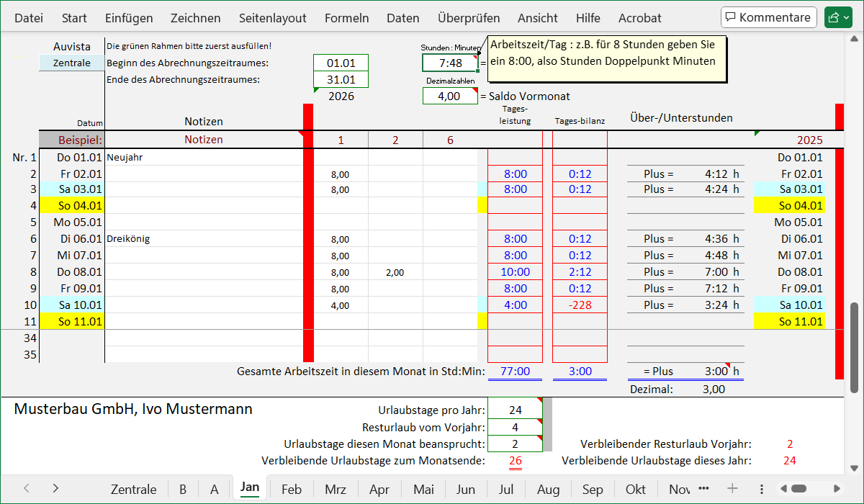Screen dimensions: 864x504
Task: Click the blue Zentrale button in the worksheet
Action: point(70,63)
